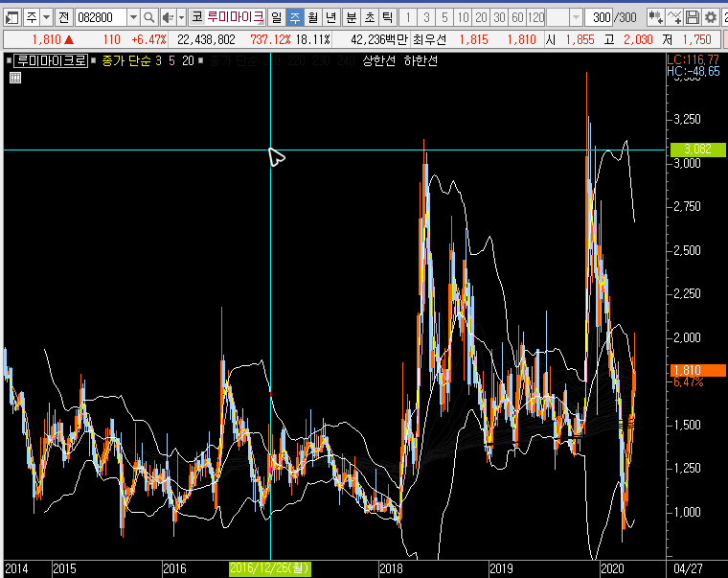
Task: Open the stock search magnifier
Action: point(148,17)
